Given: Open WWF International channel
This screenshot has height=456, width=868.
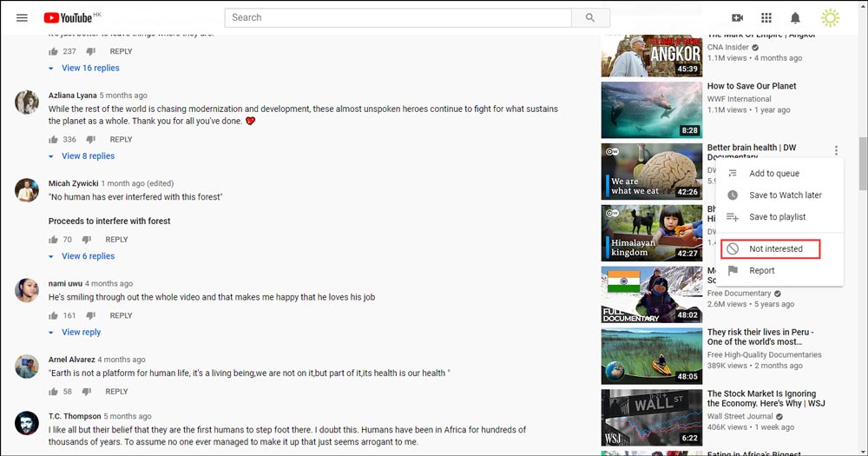Looking at the screenshot, I should click(x=739, y=99).
